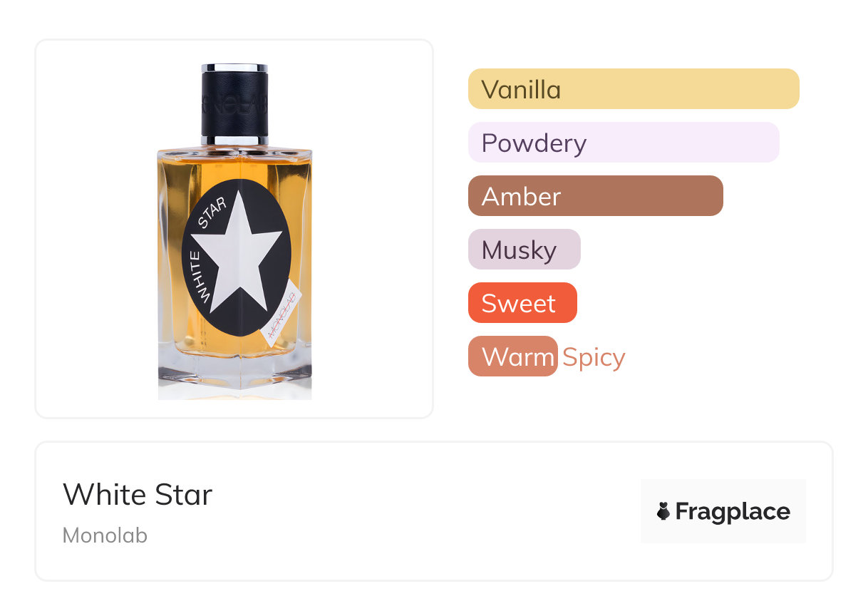Click the black cap of the perfume bottle

234,104
